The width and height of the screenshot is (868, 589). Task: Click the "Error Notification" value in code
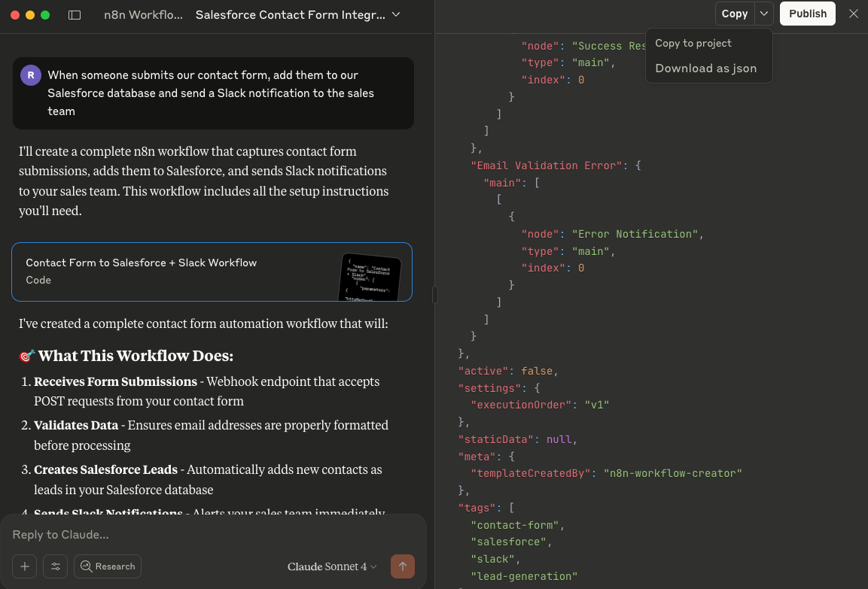[x=635, y=234]
